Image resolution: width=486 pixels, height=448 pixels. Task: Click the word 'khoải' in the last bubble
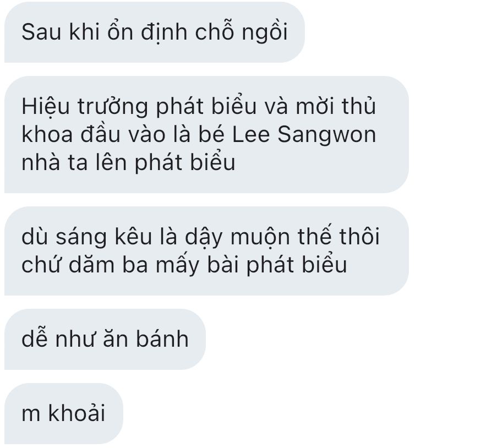pyautogui.click(x=77, y=413)
